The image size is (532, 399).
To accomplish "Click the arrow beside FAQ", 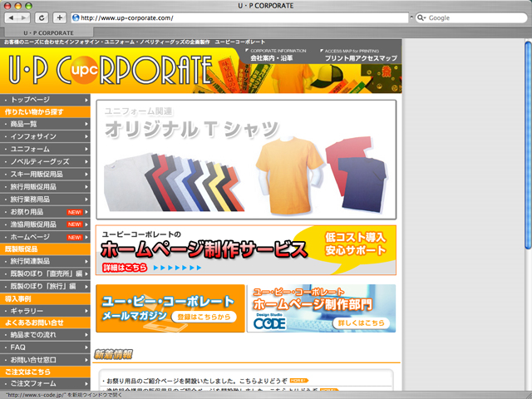I will [86, 347].
